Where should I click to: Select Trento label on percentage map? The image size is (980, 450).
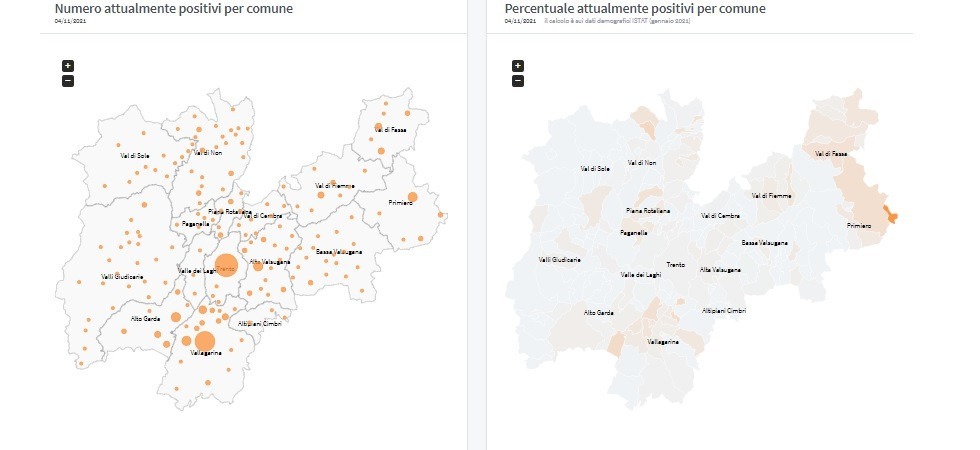pyautogui.click(x=675, y=264)
